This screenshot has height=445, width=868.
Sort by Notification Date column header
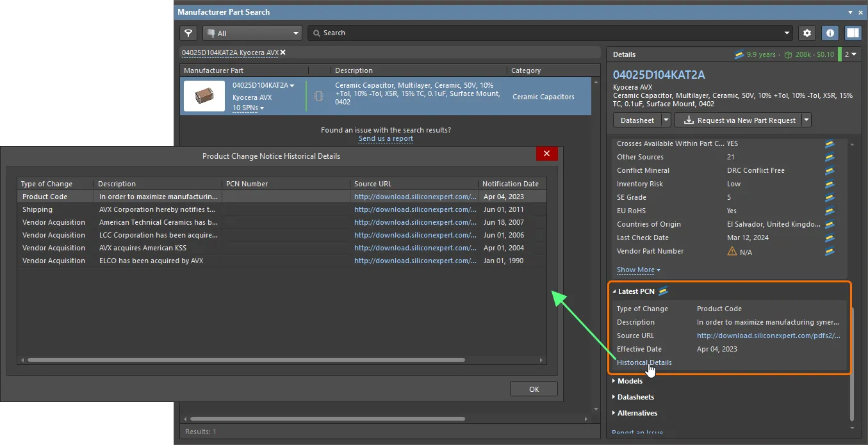tap(511, 184)
